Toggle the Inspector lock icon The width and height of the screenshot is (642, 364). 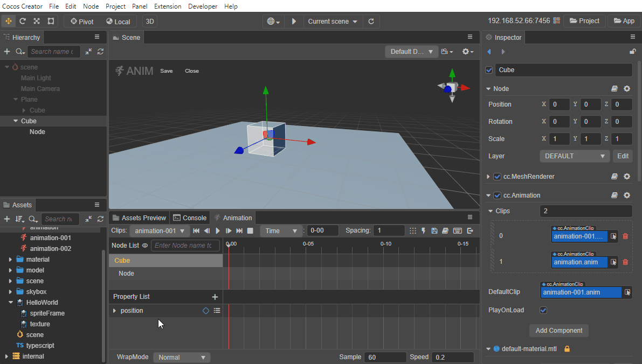pos(633,52)
